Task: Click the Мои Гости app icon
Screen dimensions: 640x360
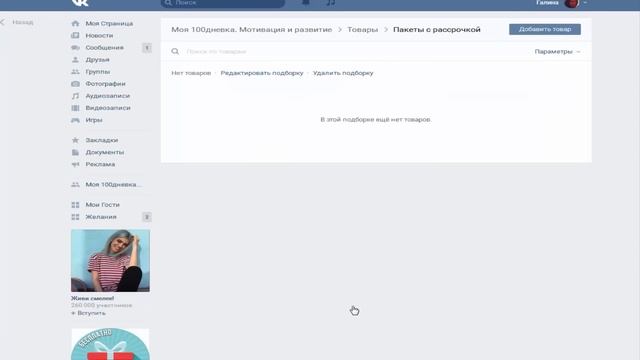Action: 75,204
